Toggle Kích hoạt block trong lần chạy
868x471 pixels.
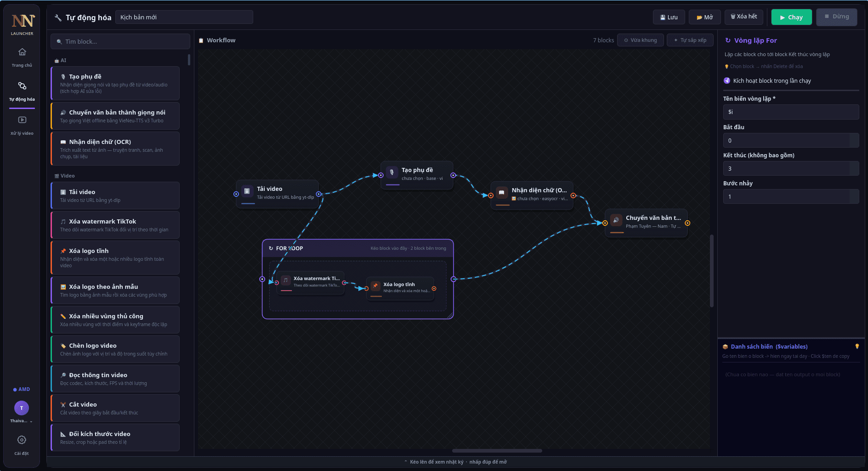[727, 80]
